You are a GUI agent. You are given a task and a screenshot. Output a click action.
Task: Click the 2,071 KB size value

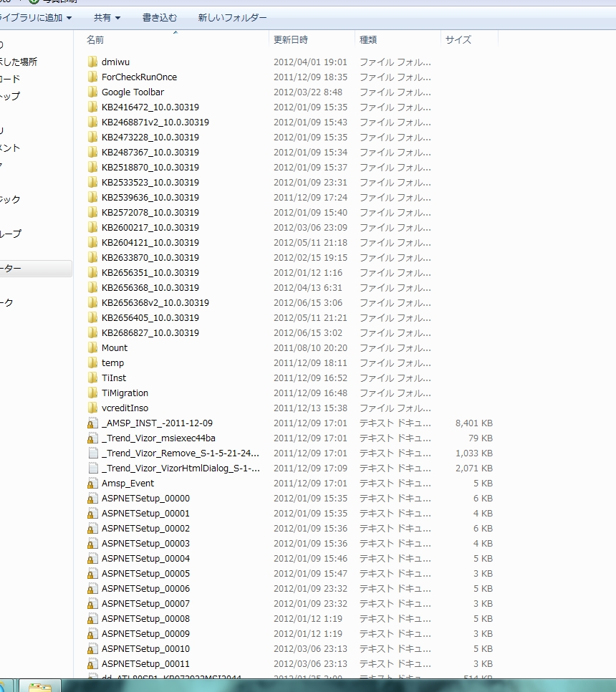[x=474, y=468]
